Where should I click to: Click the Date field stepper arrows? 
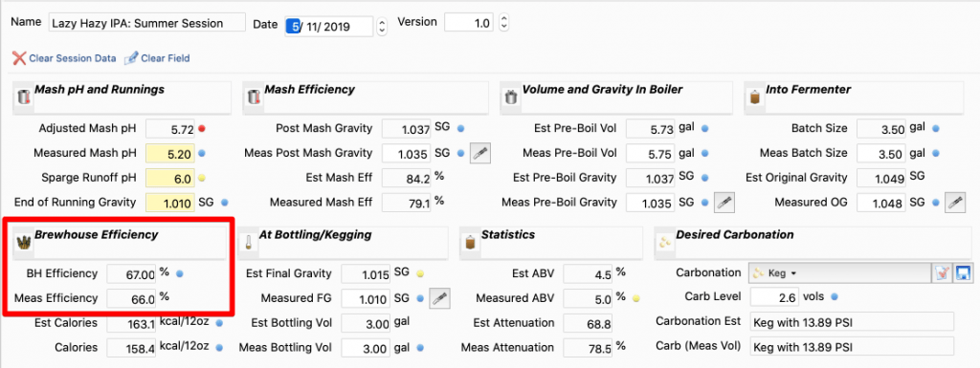tap(383, 26)
